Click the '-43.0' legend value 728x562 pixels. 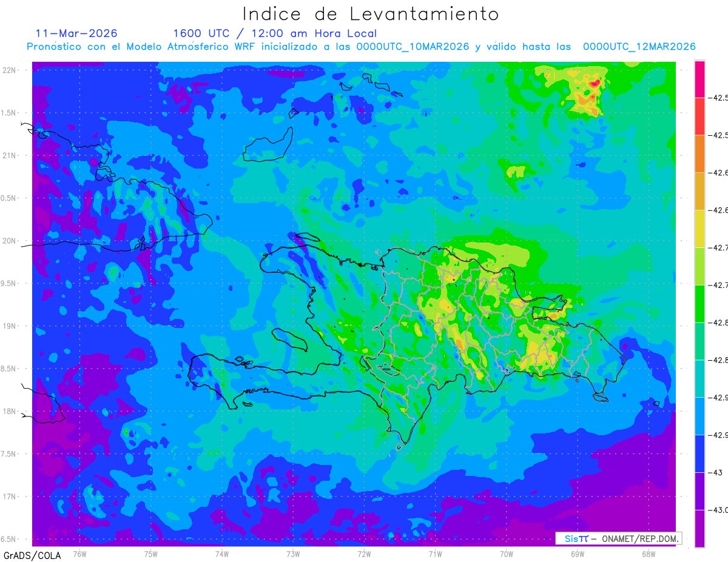pos(720,510)
